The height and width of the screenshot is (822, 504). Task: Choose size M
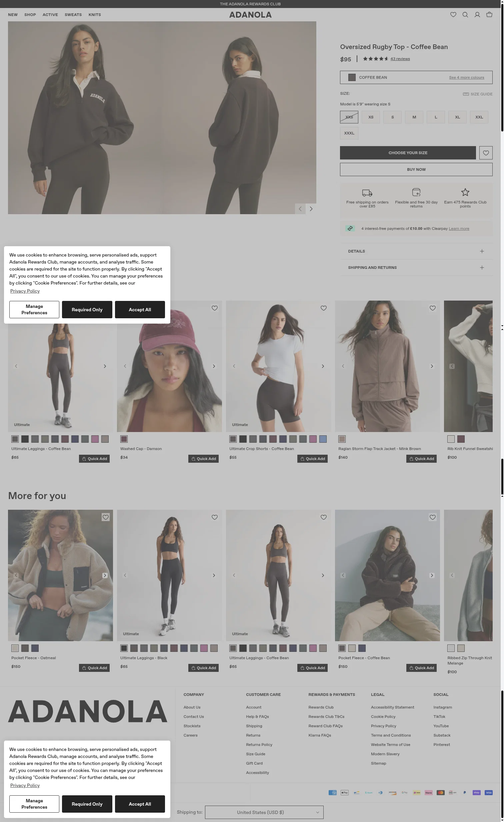pos(414,117)
